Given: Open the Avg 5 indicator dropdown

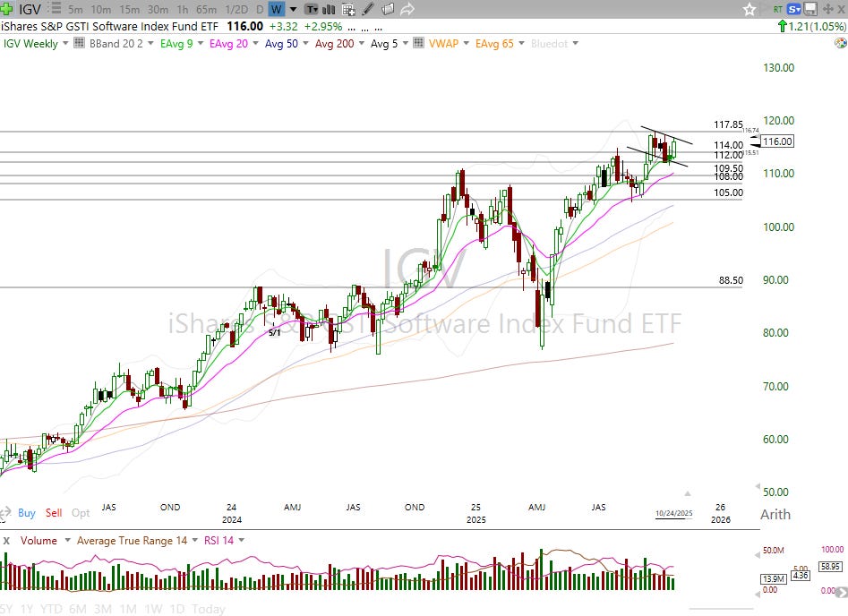Looking at the screenshot, I should coord(405,43).
